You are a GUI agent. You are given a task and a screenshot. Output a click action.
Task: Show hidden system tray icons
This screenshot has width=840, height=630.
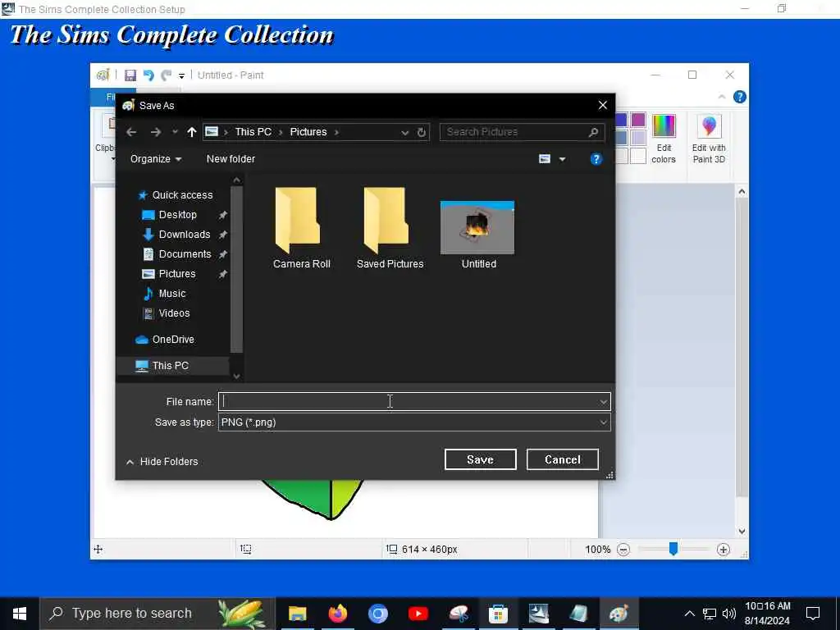click(x=689, y=614)
